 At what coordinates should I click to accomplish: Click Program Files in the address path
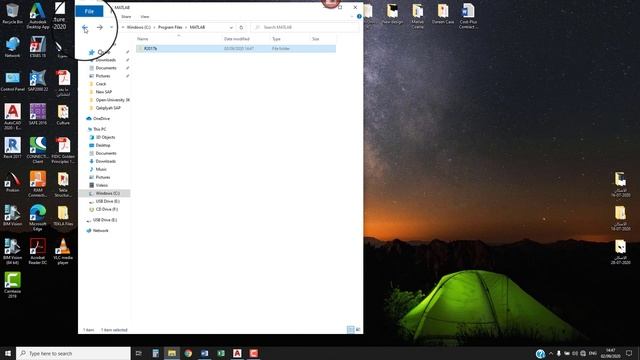tap(170, 27)
